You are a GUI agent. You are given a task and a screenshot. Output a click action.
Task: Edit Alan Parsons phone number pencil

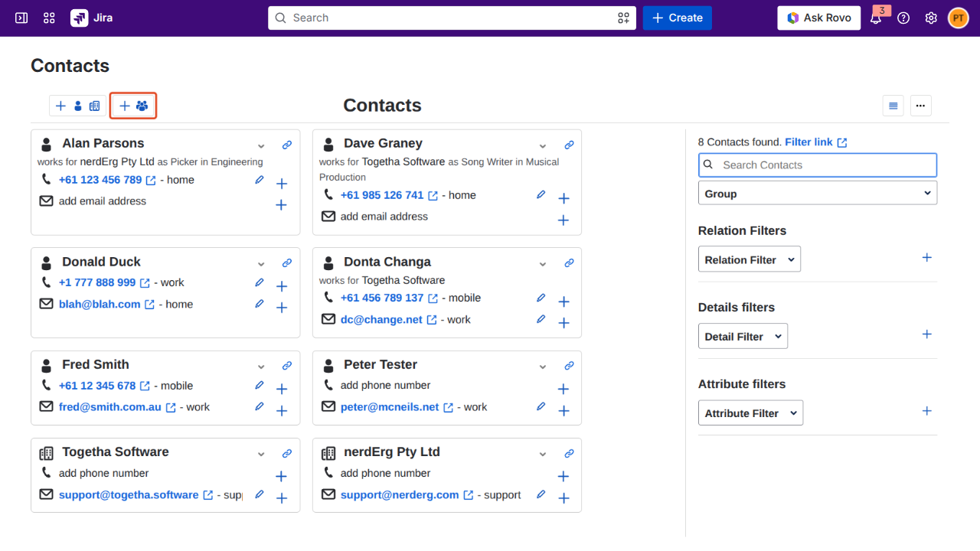[260, 180]
